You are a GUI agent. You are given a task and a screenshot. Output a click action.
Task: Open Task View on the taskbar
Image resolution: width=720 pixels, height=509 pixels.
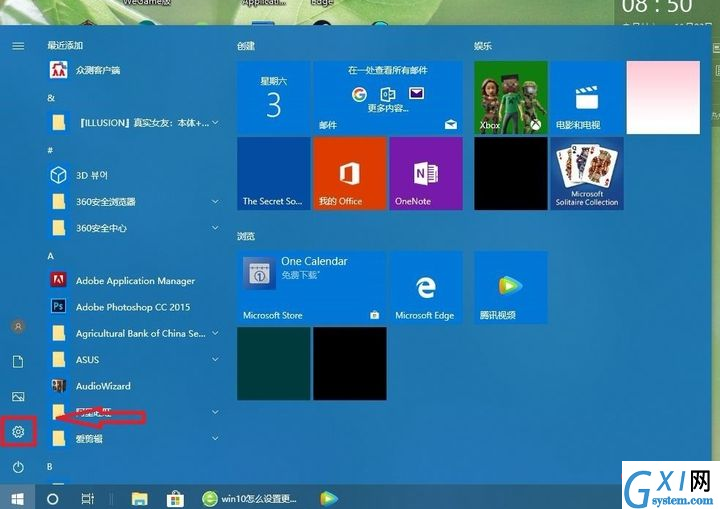coord(87,498)
